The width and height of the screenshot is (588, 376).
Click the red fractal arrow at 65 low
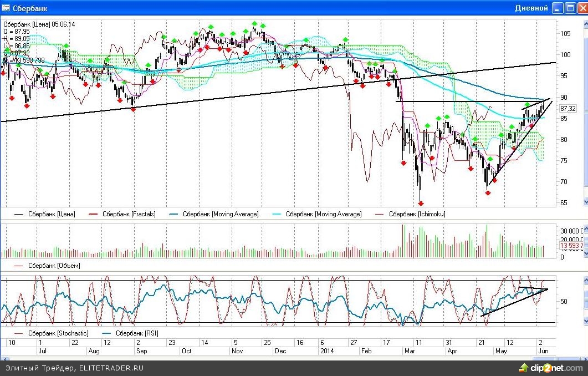tap(421, 203)
